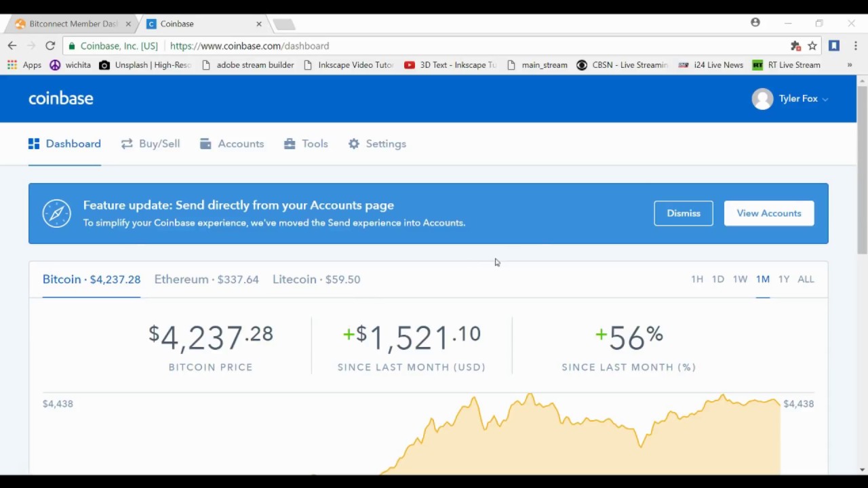
Task: Open Apps grid in bookmarks bar
Action: pyautogui.click(x=24, y=65)
